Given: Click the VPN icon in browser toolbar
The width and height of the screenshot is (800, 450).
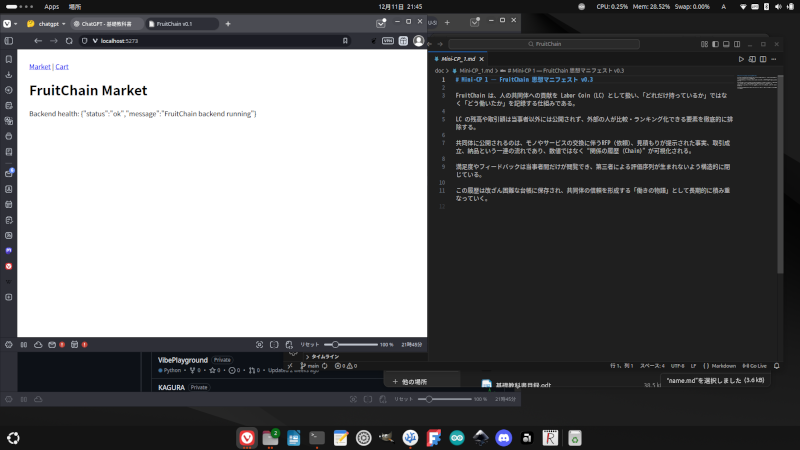Looking at the screenshot, I should point(388,41).
